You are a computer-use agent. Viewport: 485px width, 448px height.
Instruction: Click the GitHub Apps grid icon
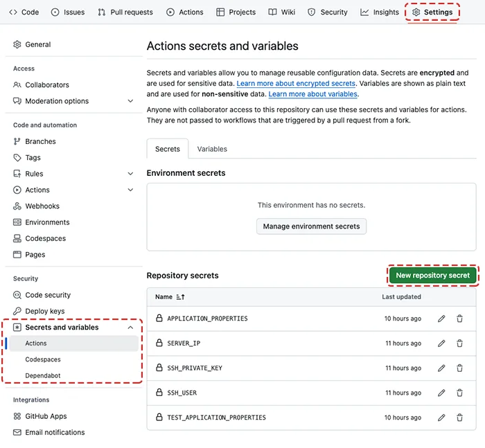pos(17,416)
